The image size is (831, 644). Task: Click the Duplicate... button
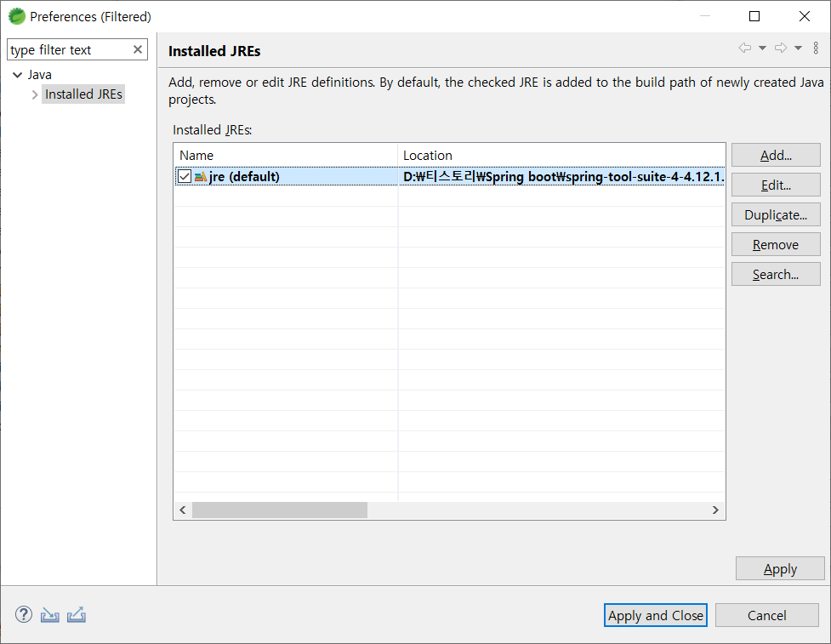(x=776, y=214)
